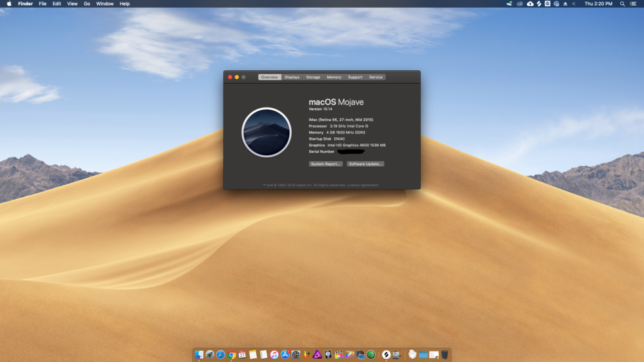Screen dimensions: 644x362
Task: Open Disk Utility stethoscope icon in Dock
Action: pos(397,355)
